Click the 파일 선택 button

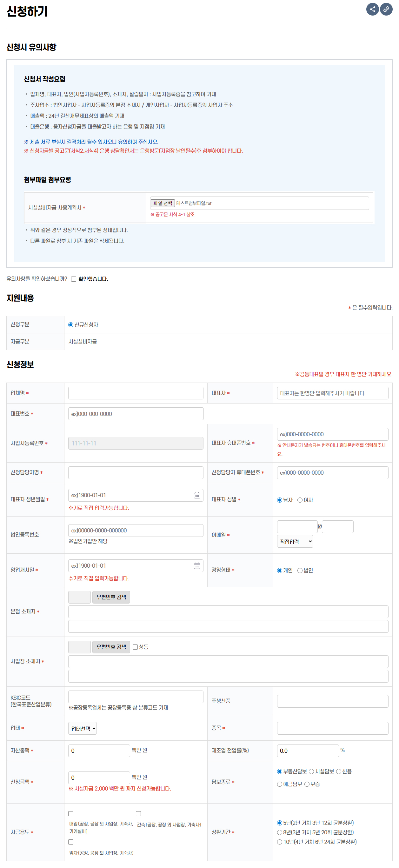pyautogui.click(x=163, y=203)
